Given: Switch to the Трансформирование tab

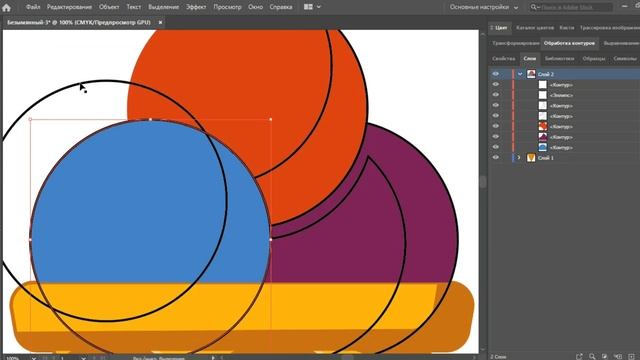Looking at the screenshot, I should (x=516, y=43).
